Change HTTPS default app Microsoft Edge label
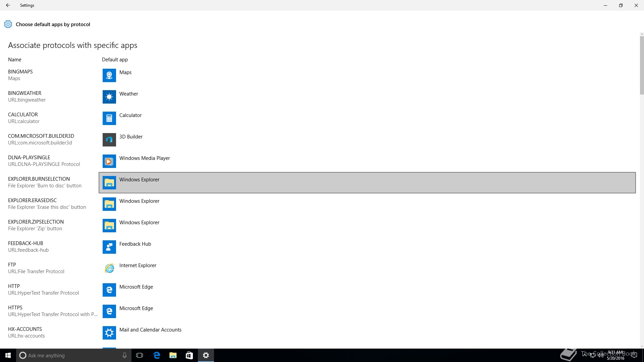The image size is (644, 362). point(136,308)
